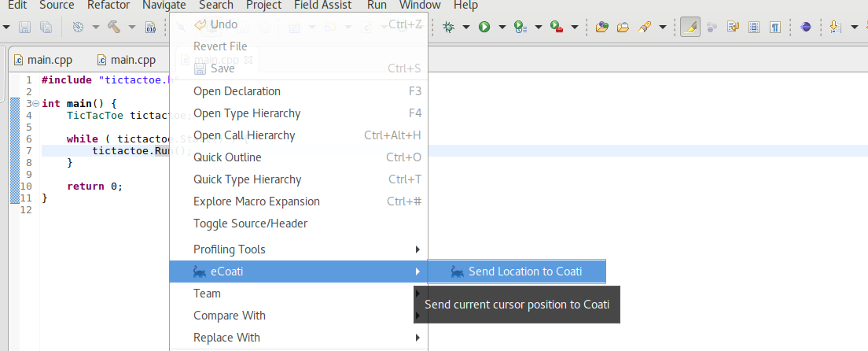The height and width of the screenshot is (351, 868).
Task: Click the Save All toolbar icon
Action: pos(46,27)
